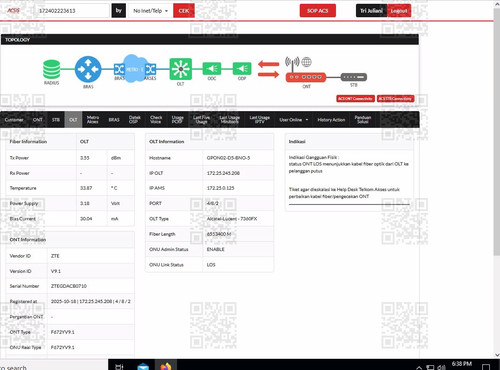Viewport: 500px width, 370px height.
Task: Click the SOP ACS button
Action: point(318,11)
